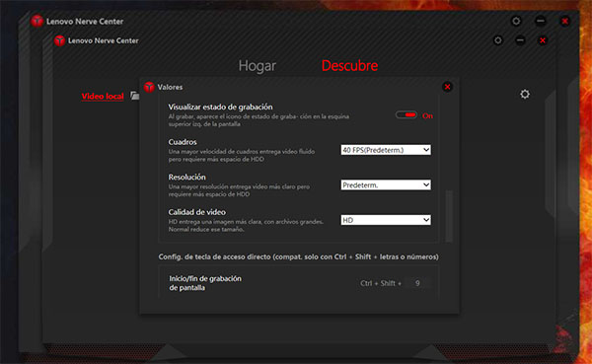
Task: Open folder icon beside Video local
Action: click(135, 96)
